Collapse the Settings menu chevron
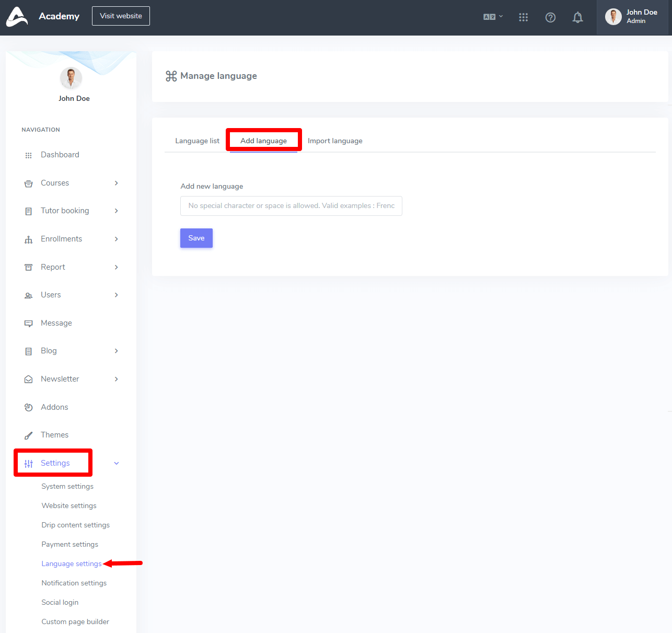This screenshot has height=633, width=672. pos(116,463)
